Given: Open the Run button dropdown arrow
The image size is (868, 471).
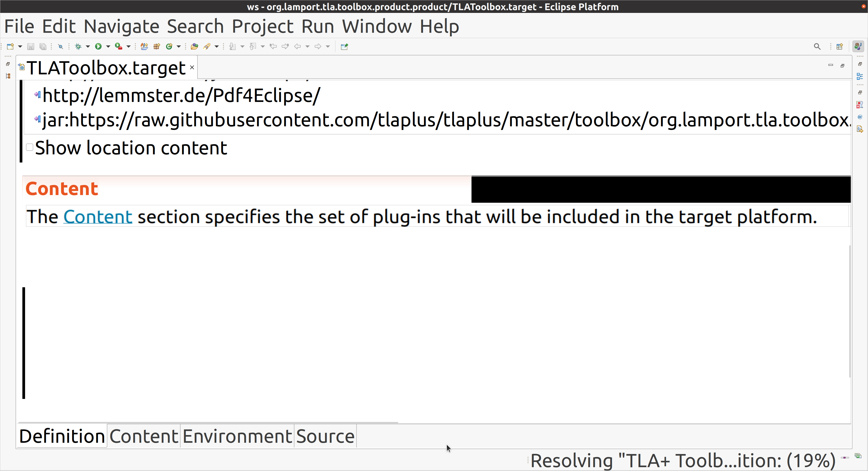Looking at the screenshot, I should (108, 47).
